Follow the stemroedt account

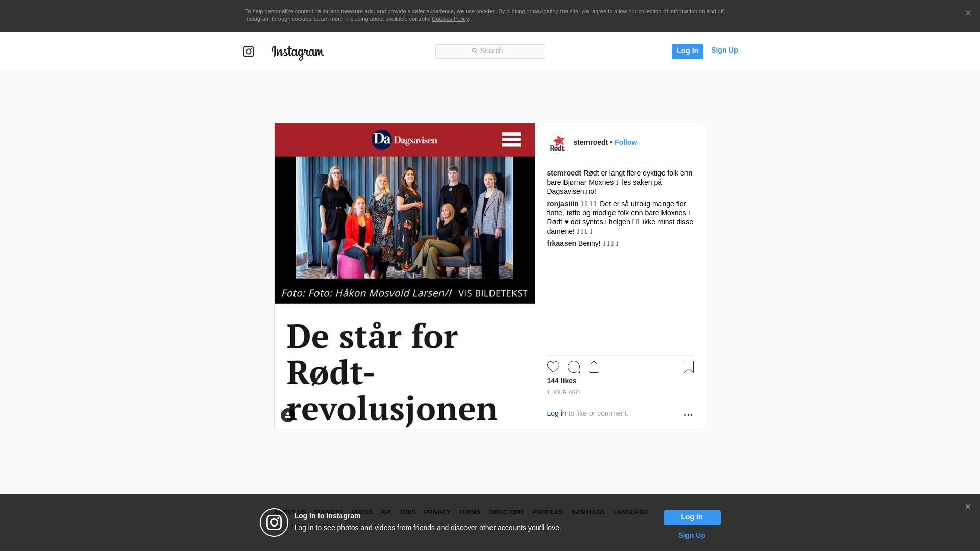pos(626,142)
